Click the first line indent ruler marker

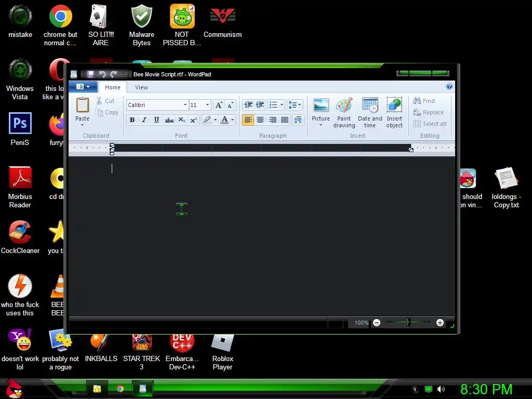point(112,146)
